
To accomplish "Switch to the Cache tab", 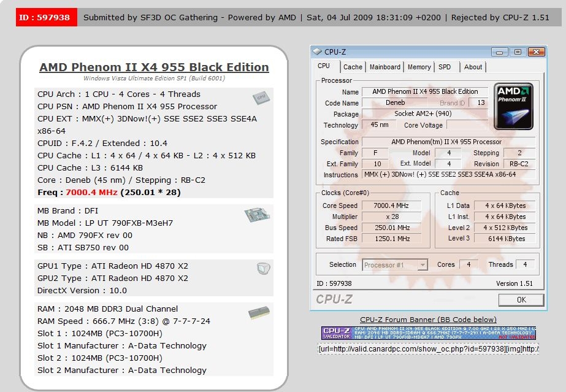I will (353, 67).
